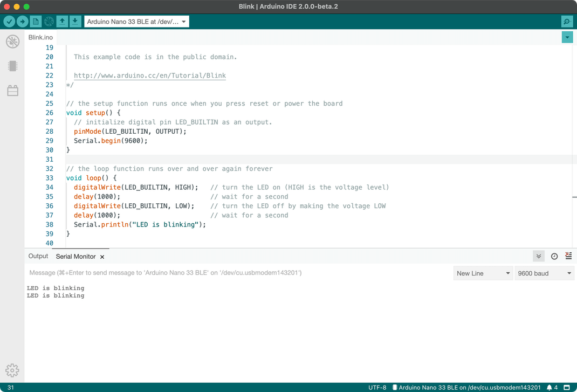Open the settings gear in the sidebar
Screen dimensions: 577x392
(12, 370)
